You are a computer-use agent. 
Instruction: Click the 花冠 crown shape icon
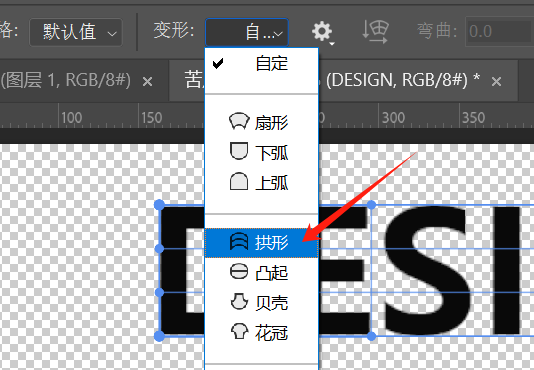coord(239,332)
